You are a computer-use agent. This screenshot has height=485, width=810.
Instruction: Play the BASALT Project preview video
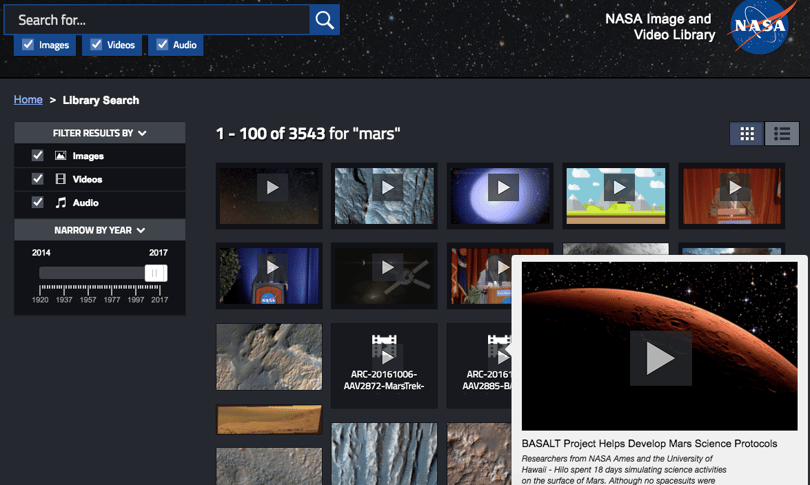tap(660, 358)
